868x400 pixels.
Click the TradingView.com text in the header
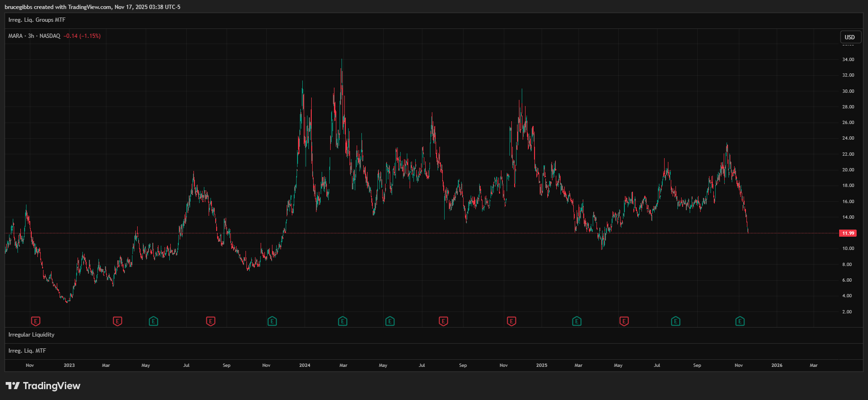[x=89, y=7]
